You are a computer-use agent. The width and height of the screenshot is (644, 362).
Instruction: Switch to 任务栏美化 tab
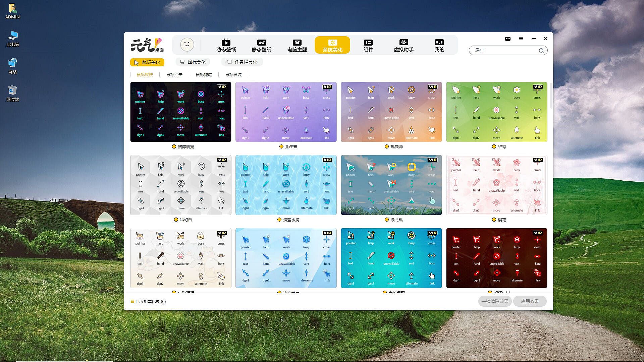coord(242,62)
